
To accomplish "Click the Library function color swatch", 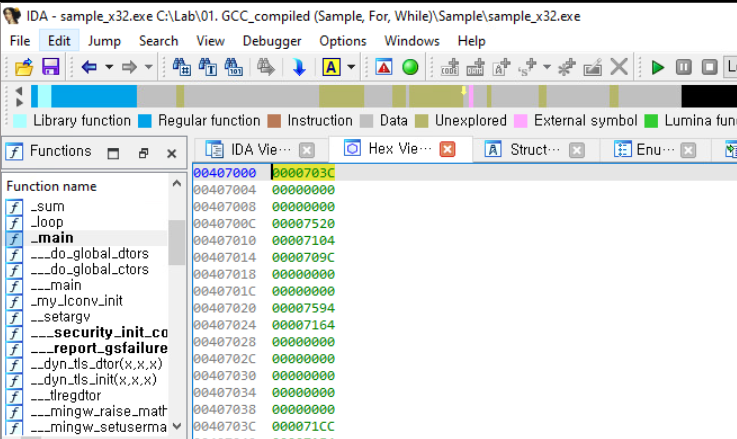I will coord(20,121).
